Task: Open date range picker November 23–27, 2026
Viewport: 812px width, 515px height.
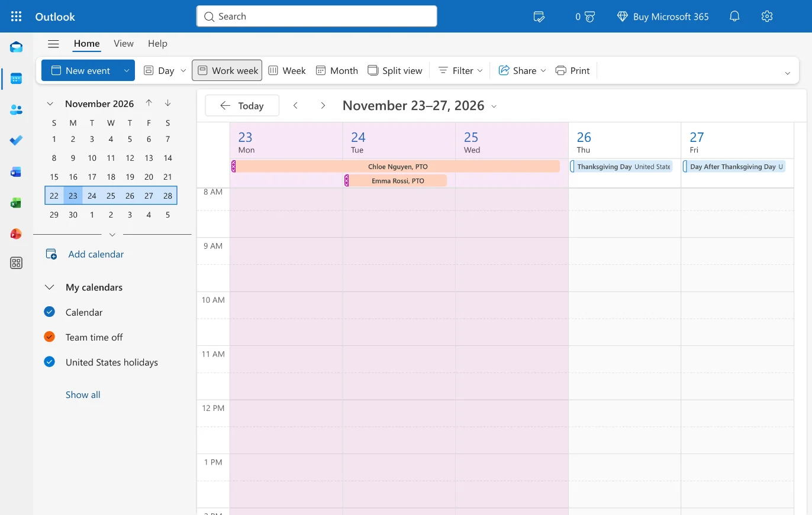Action: point(420,105)
